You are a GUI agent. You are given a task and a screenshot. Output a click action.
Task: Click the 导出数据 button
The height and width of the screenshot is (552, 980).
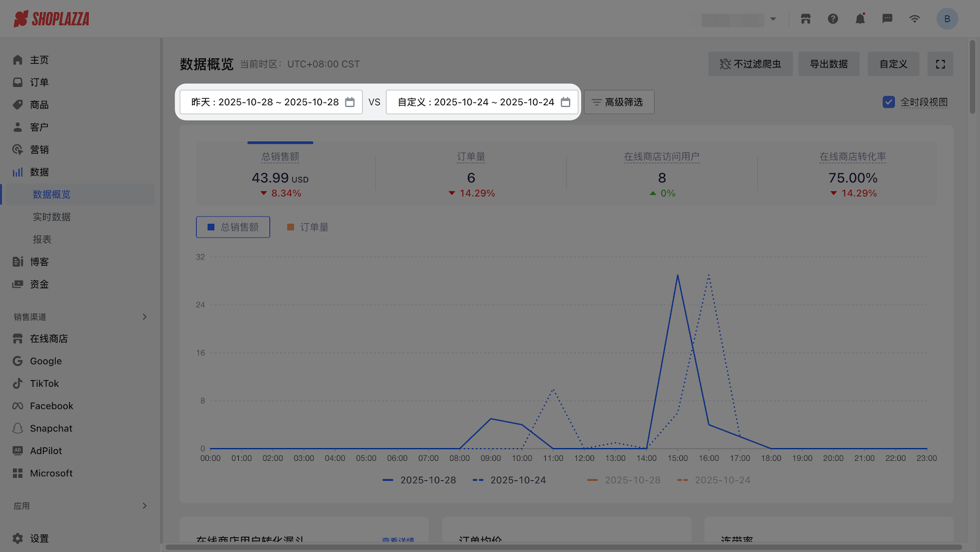point(829,64)
